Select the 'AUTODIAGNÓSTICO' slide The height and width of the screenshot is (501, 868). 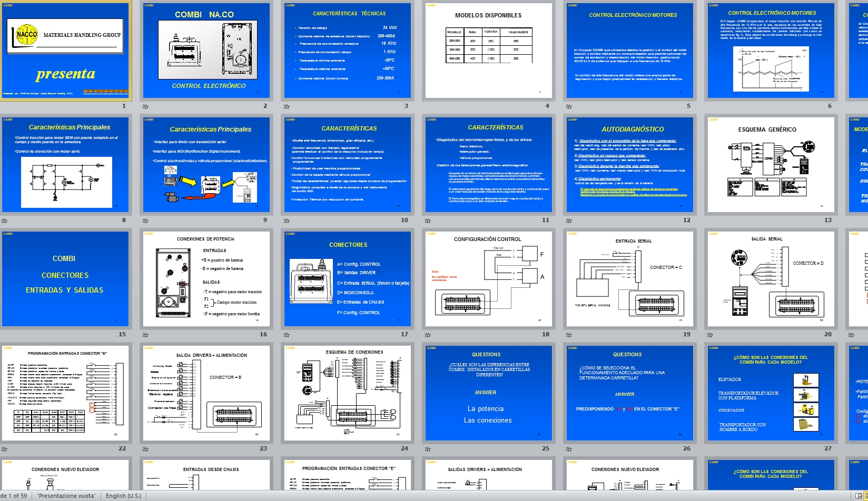point(630,165)
